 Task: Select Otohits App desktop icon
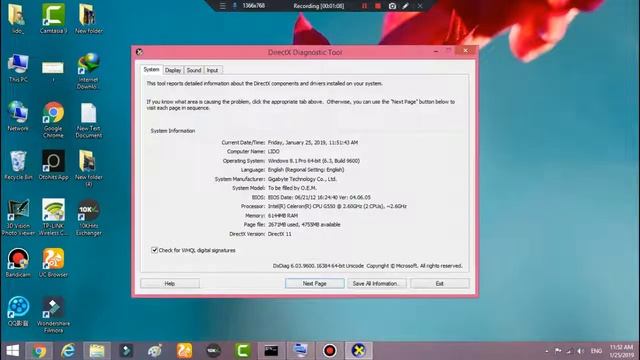point(53,165)
